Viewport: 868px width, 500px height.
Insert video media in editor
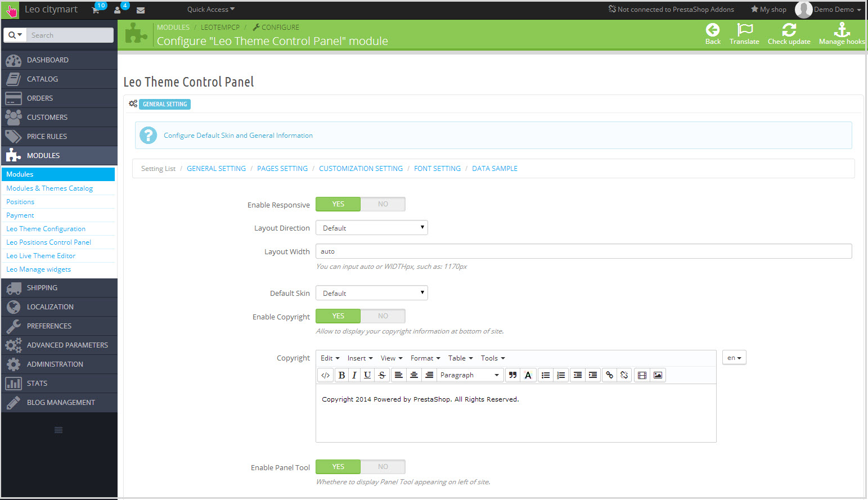[642, 375]
